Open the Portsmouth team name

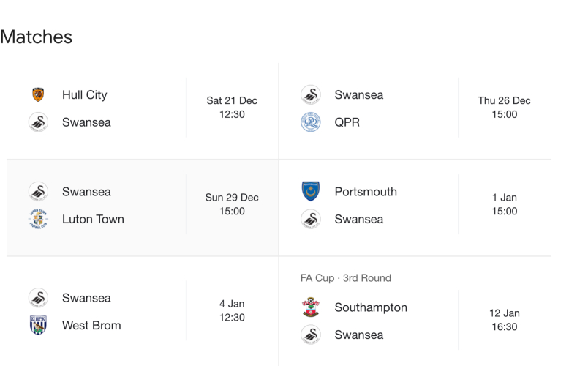click(366, 192)
